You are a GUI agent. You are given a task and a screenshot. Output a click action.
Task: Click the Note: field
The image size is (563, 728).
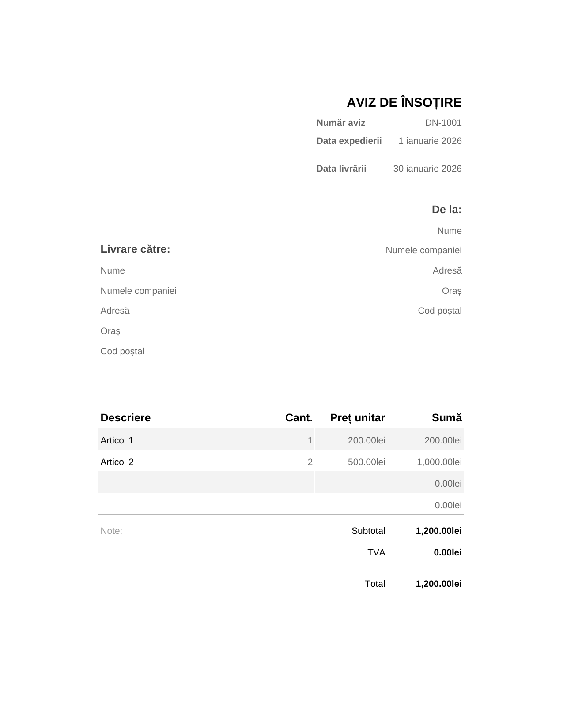point(111,531)
